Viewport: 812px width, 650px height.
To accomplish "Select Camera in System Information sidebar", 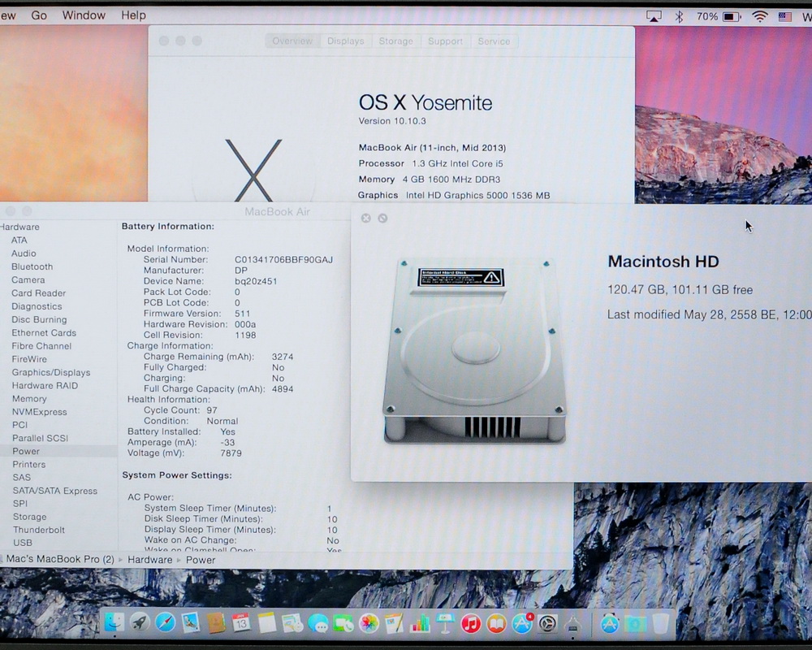I will click(28, 279).
